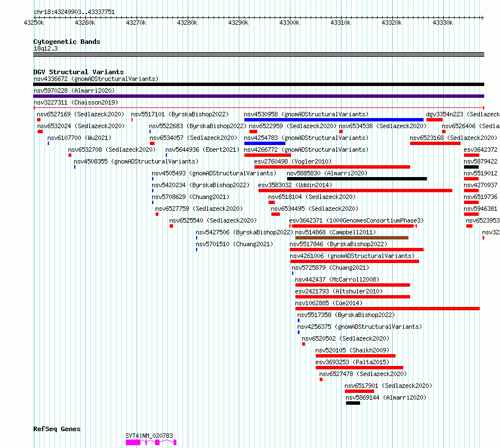Open the nsv1062885 Coe2014 label
Viewport: 500px width, 448px height.
(x=329, y=303)
